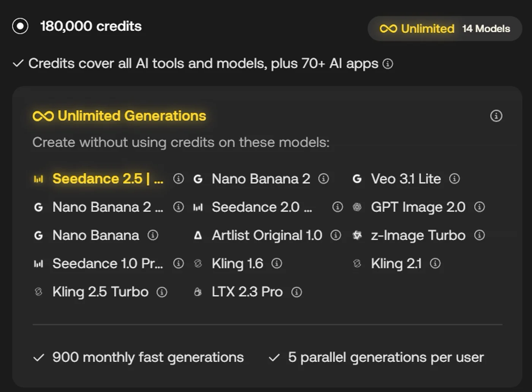Show info for Seedance 2.0
The height and width of the screenshot is (392, 532).
click(x=337, y=207)
